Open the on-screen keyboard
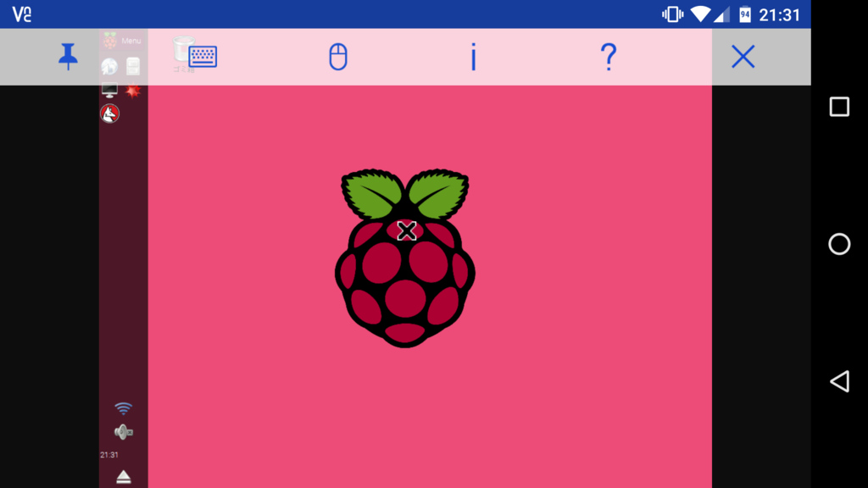868x488 pixels. tap(203, 57)
